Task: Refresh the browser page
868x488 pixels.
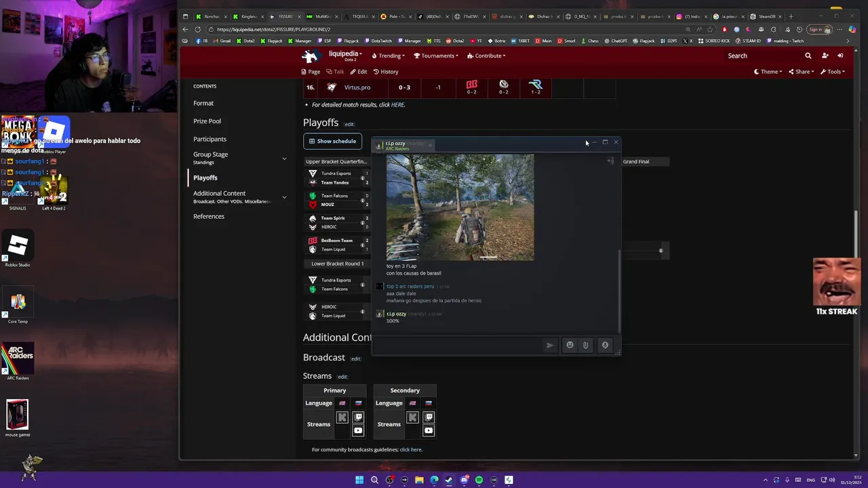Action: [197, 29]
